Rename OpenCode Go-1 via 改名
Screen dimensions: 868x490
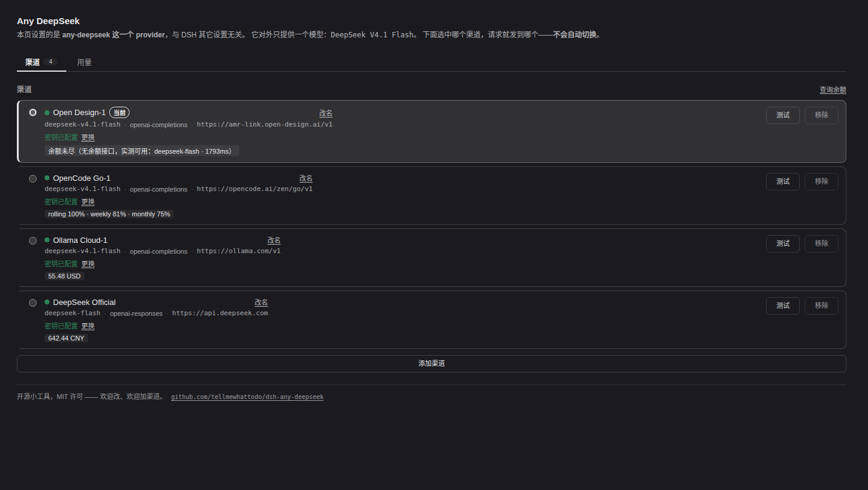[306, 178]
